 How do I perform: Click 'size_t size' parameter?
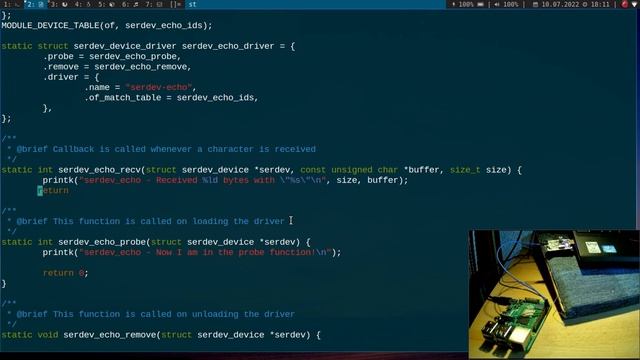click(x=478, y=170)
